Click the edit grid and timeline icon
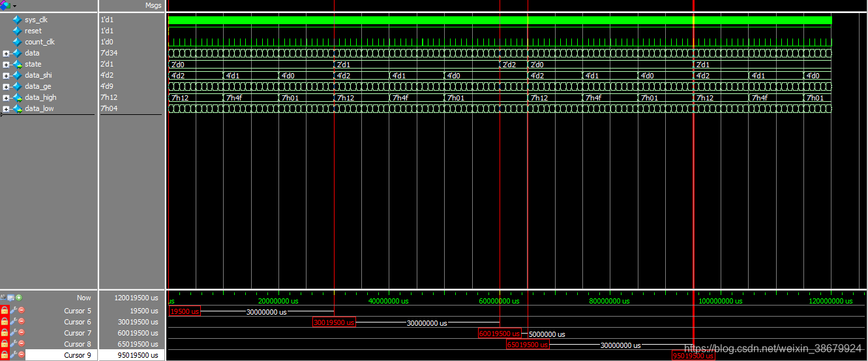 coord(10,298)
